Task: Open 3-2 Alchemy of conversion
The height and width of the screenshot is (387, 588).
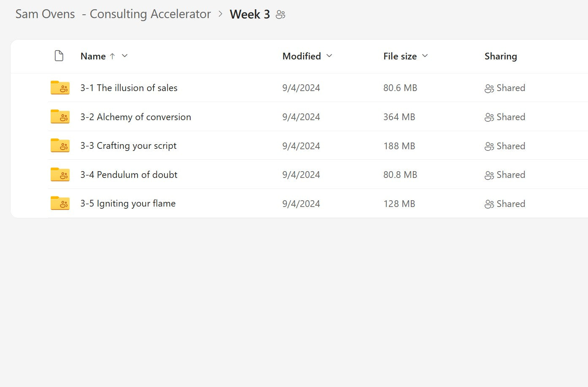Action: [136, 117]
